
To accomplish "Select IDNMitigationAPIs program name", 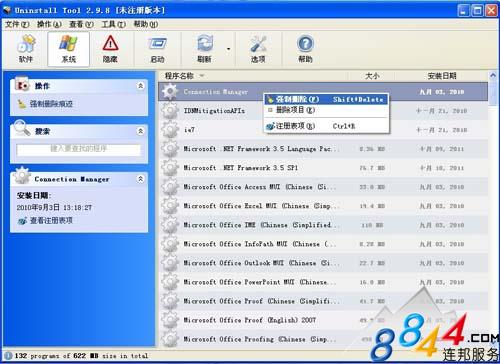I will click(214, 111).
